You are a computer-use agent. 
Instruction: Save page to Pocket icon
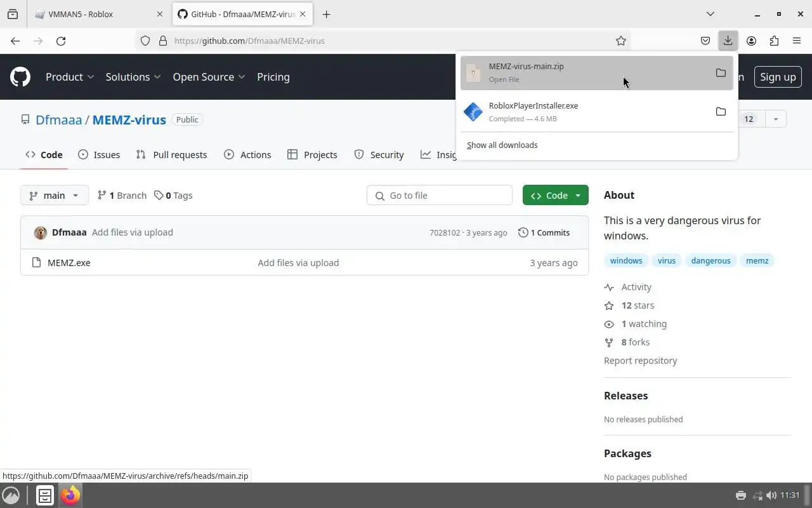point(705,41)
